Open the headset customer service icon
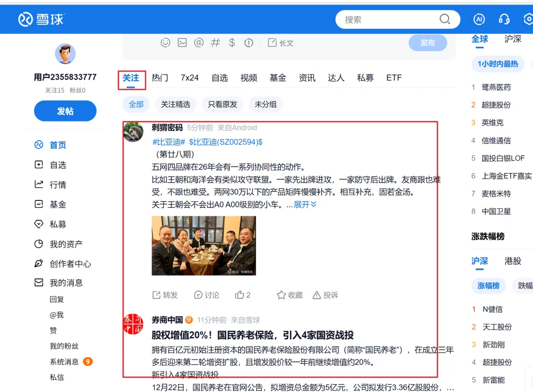Image resolution: width=533 pixels, height=392 pixels. tap(504, 19)
